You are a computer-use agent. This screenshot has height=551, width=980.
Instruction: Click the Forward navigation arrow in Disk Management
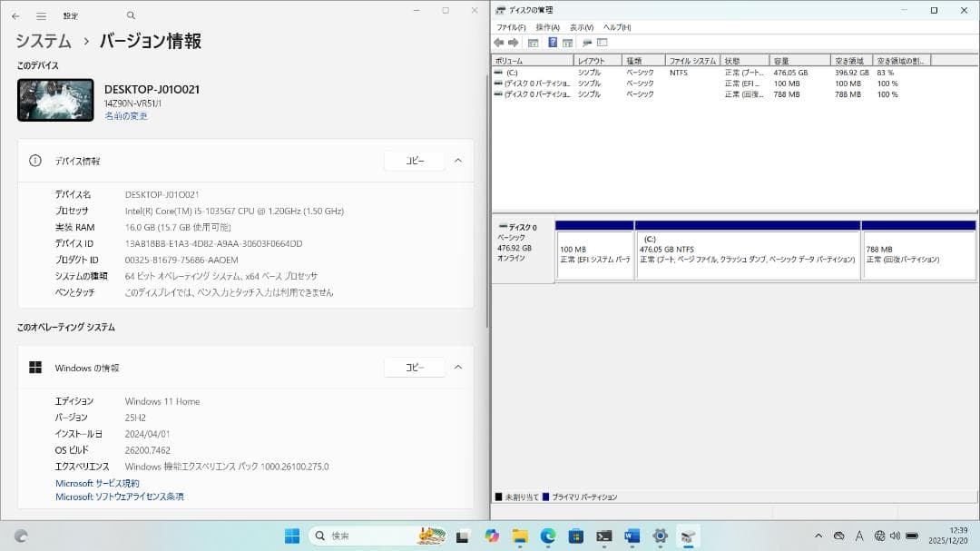pyautogui.click(x=512, y=42)
